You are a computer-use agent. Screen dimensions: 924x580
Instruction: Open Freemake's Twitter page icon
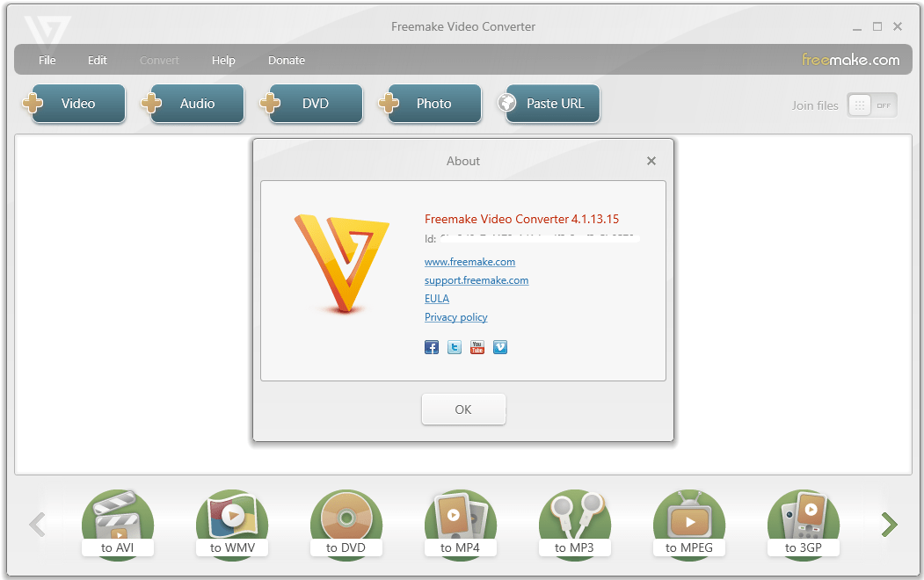pos(455,347)
